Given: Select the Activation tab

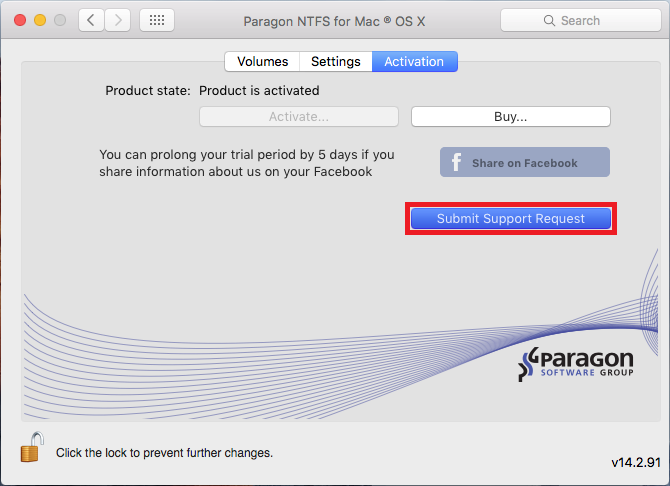Looking at the screenshot, I should pos(414,62).
